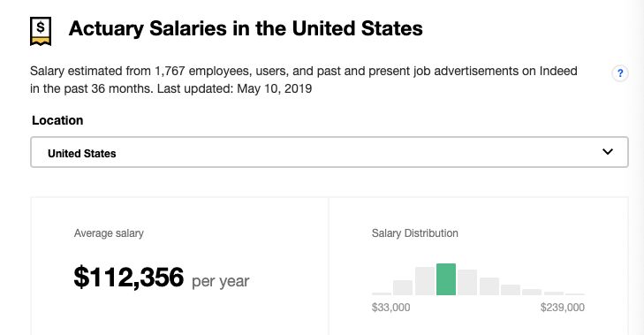This screenshot has height=335, width=644.
Task: Click the $239,000 maximum salary label
Action: [x=562, y=308]
